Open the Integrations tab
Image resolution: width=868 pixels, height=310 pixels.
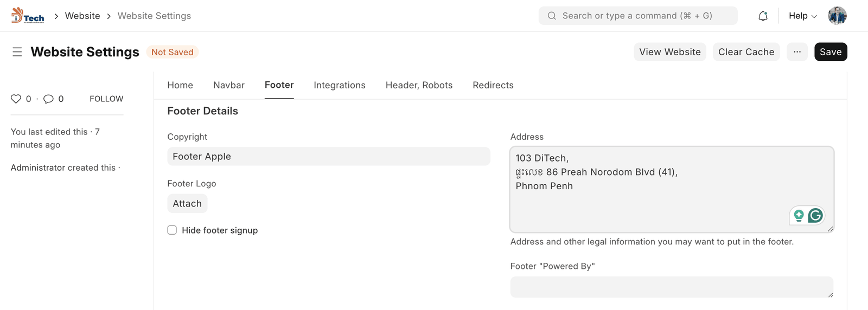point(339,85)
